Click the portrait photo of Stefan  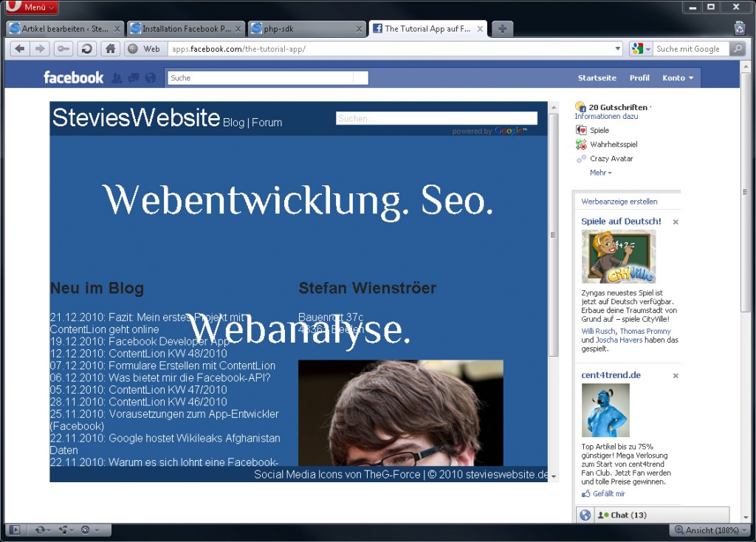point(401,413)
